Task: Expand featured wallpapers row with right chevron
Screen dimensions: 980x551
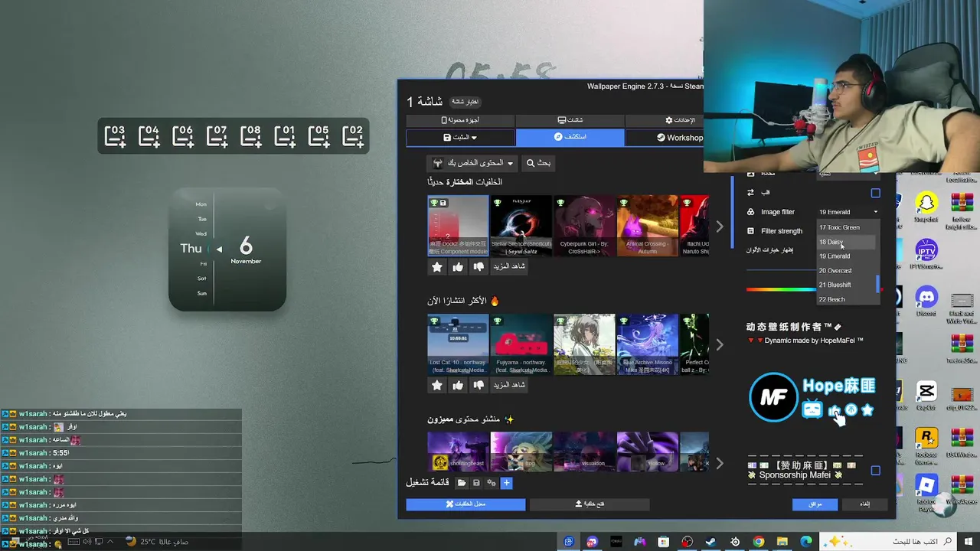Action: (x=719, y=227)
